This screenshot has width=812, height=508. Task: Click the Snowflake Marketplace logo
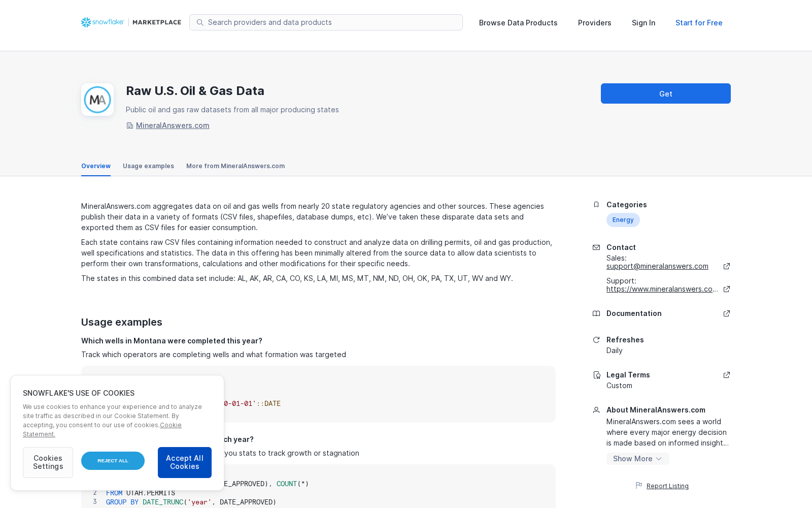coord(131,22)
